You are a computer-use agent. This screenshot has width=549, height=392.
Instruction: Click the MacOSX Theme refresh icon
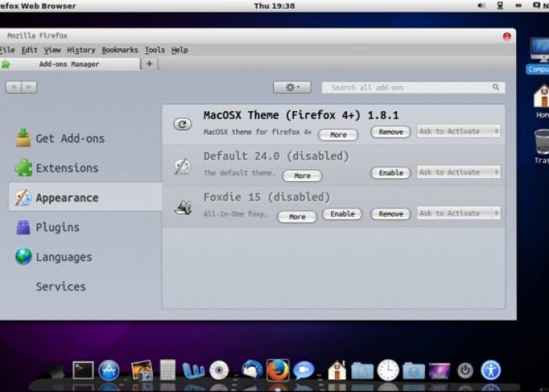183,124
